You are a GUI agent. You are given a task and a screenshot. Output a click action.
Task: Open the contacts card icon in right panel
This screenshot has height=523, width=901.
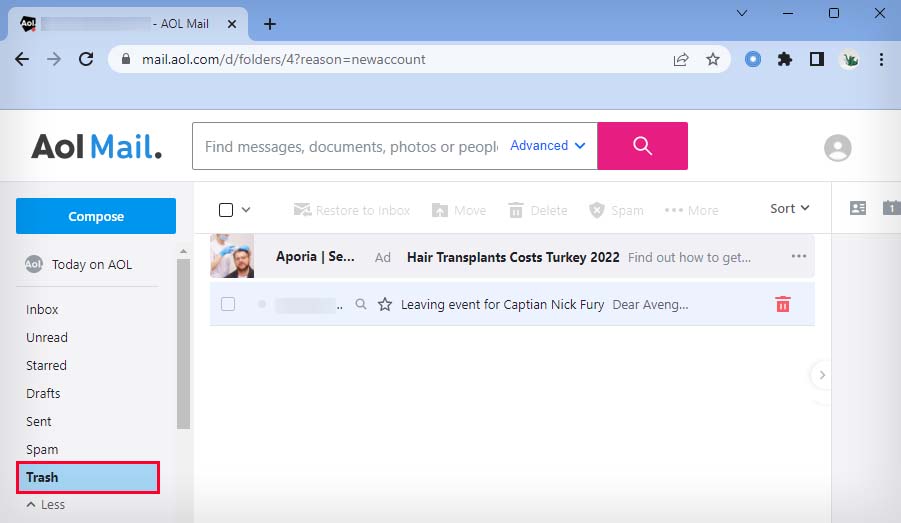coord(858,208)
